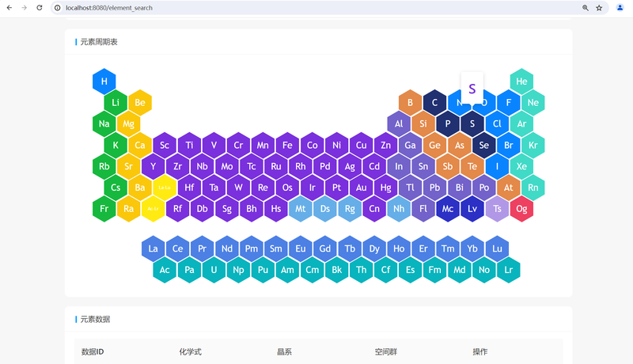The height and width of the screenshot is (364, 633).
Task: Select the helium He hexagon
Action: tap(521, 82)
